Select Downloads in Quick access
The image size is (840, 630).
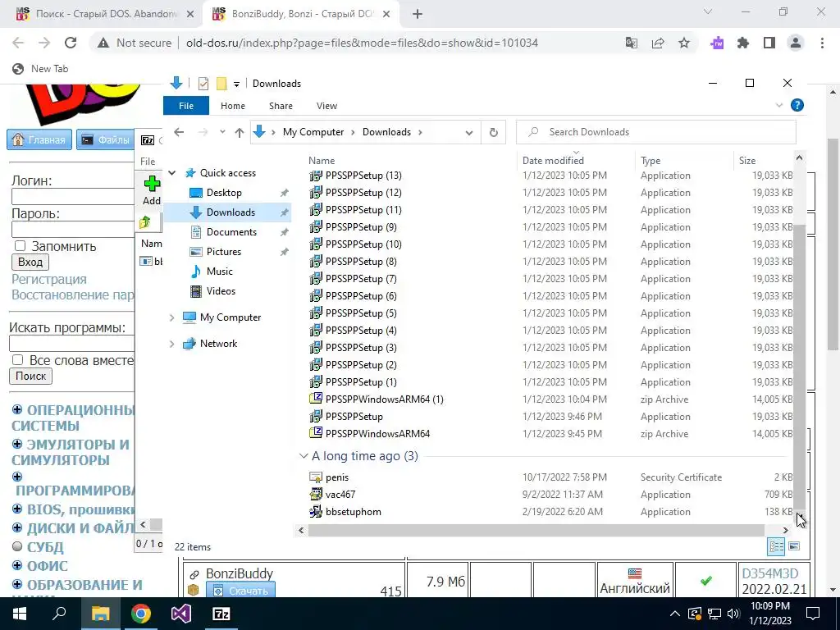pyautogui.click(x=231, y=212)
